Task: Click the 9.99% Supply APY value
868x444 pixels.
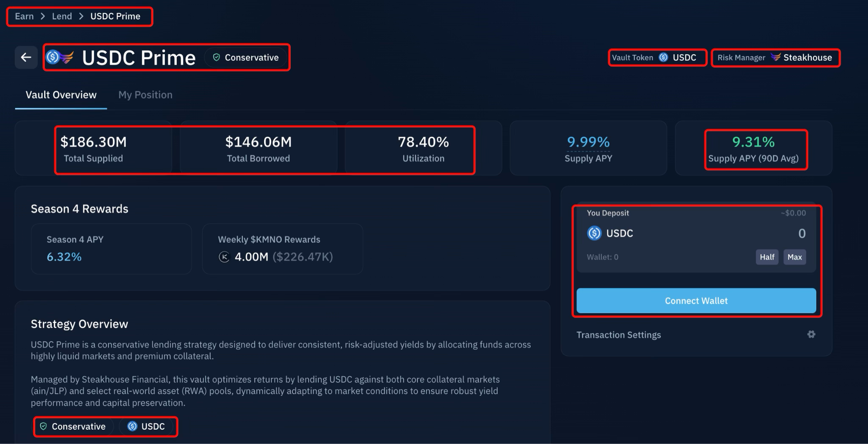Action: click(588, 142)
